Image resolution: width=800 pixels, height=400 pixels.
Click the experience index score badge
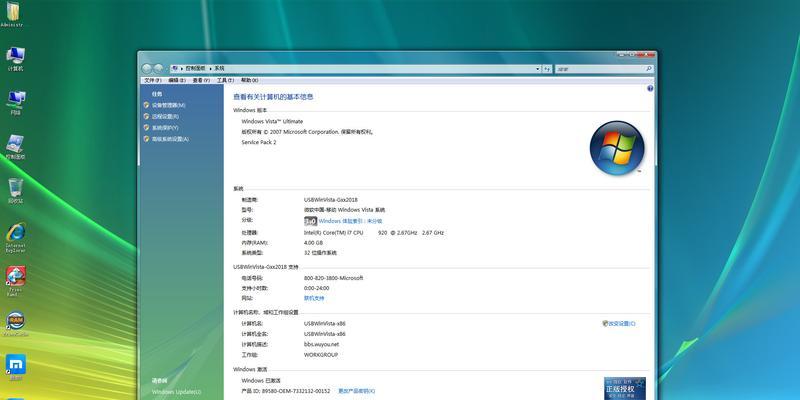310,221
